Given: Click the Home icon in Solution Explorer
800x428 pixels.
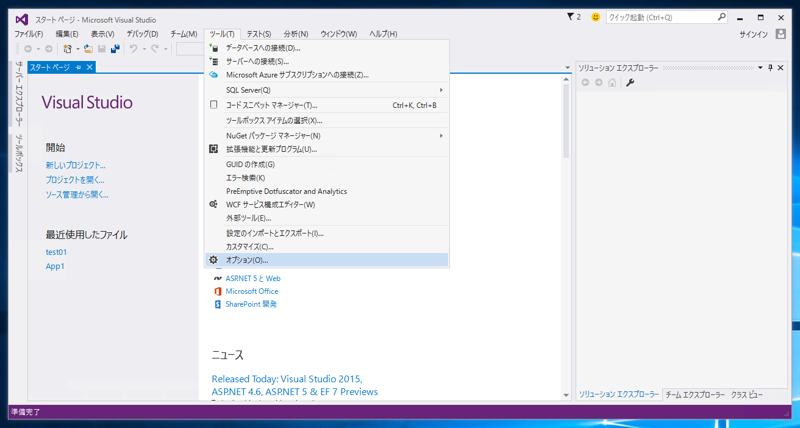Looking at the screenshot, I should [612, 83].
